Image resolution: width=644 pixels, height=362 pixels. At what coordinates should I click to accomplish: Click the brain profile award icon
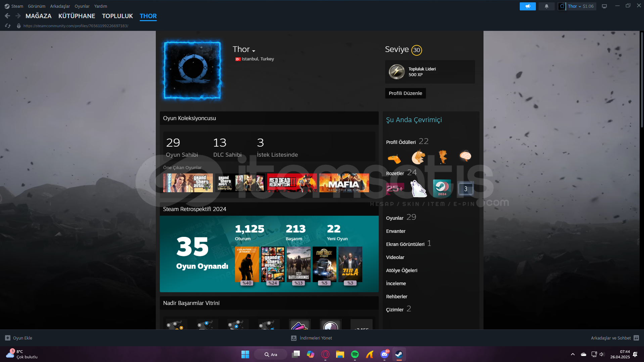tap(465, 156)
